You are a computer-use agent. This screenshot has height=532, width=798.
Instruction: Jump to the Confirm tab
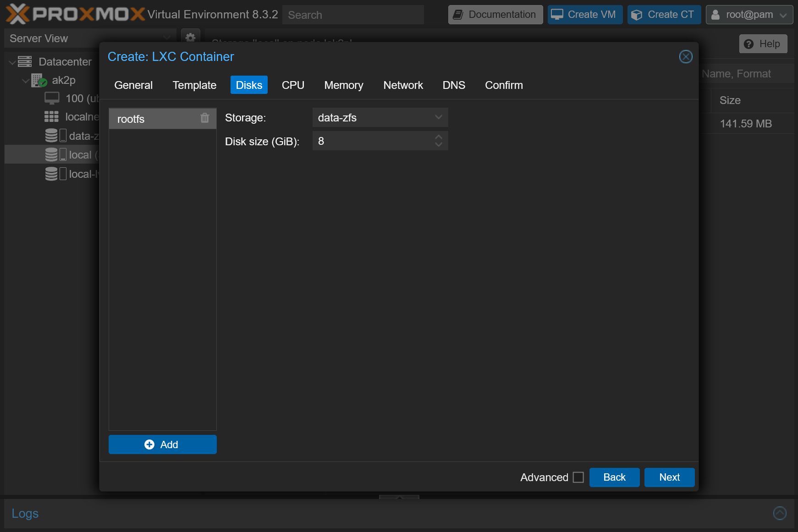pos(504,85)
